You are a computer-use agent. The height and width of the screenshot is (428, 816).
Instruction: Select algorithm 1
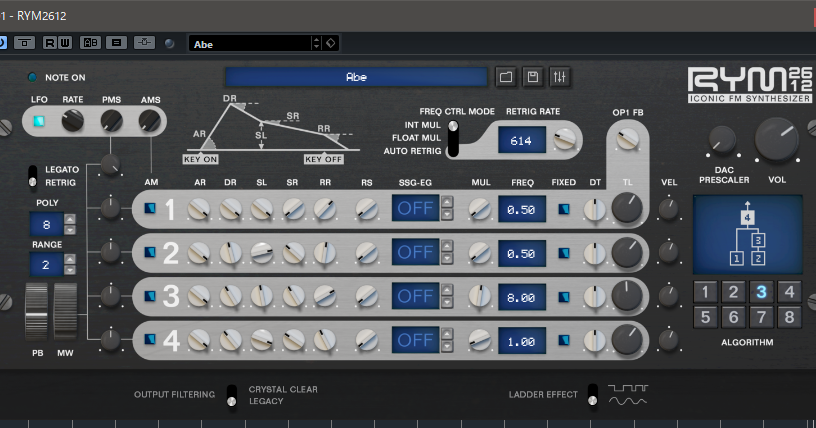[705, 292]
